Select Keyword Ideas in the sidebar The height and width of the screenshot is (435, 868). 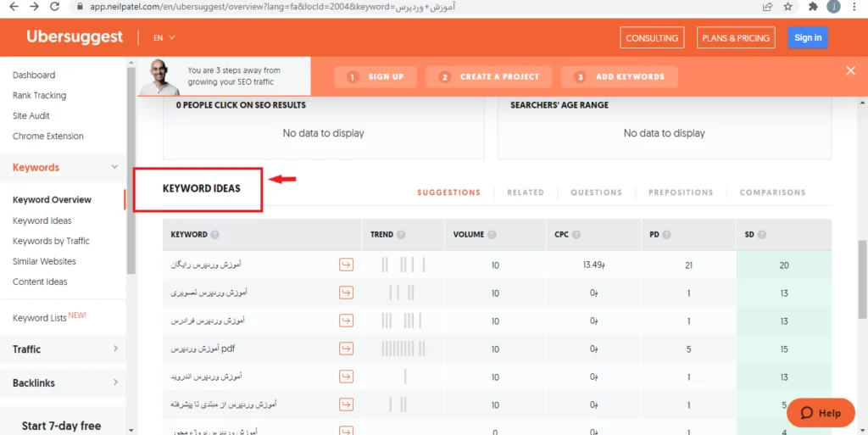(x=42, y=220)
